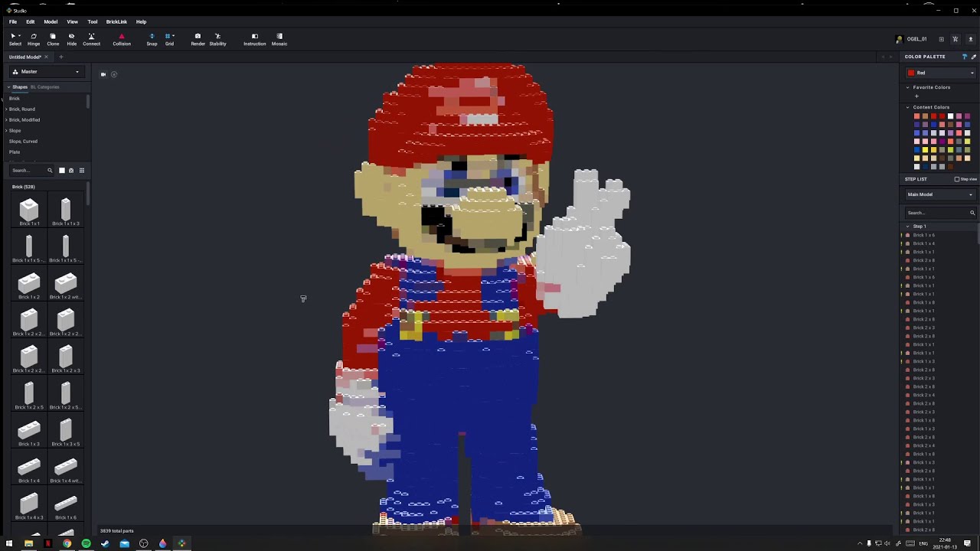Use the Clone tool

click(53, 39)
